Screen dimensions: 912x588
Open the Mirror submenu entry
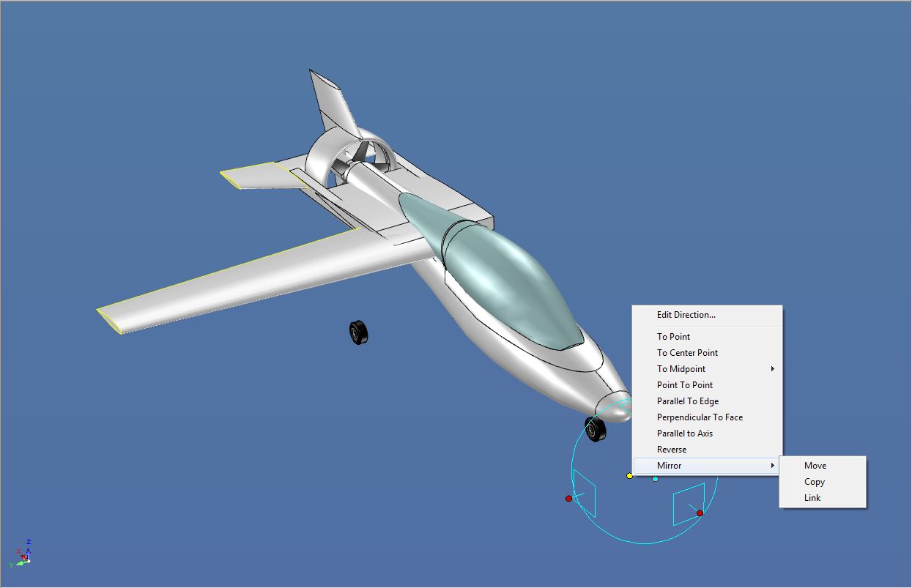pos(668,465)
